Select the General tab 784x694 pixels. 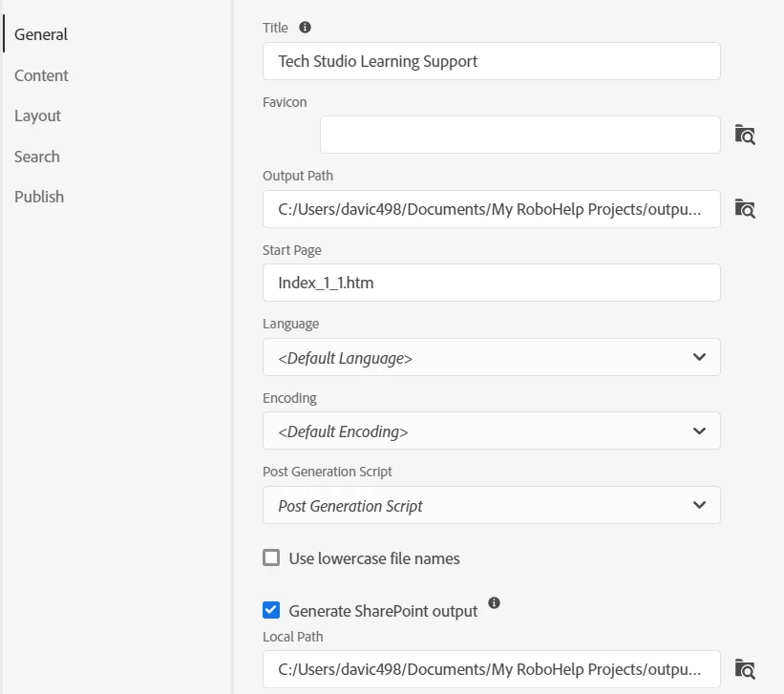pyautogui.click(x=41, y=34)
